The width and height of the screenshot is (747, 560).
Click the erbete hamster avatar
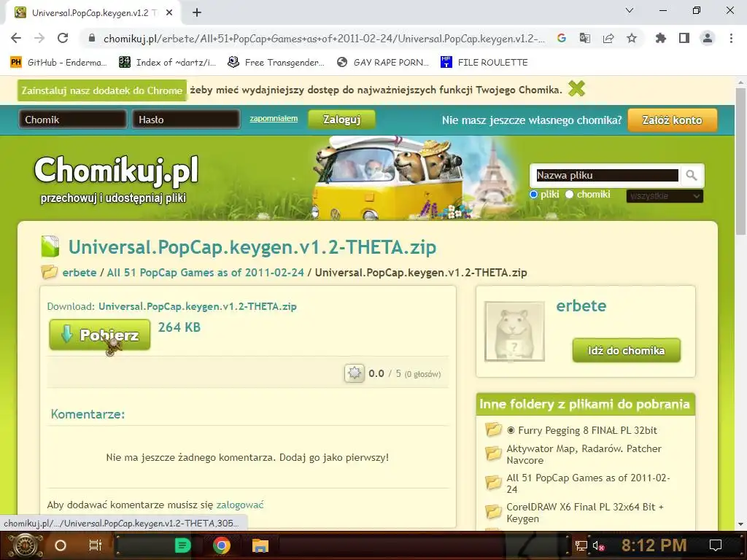514,332
